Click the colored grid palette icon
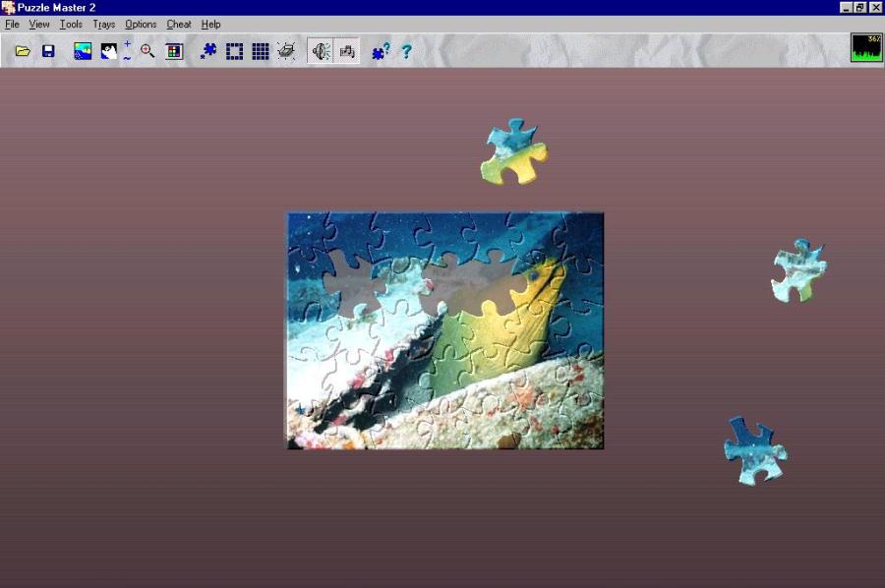The width and height of the screenshot is (885, 588). coord(174,51)
